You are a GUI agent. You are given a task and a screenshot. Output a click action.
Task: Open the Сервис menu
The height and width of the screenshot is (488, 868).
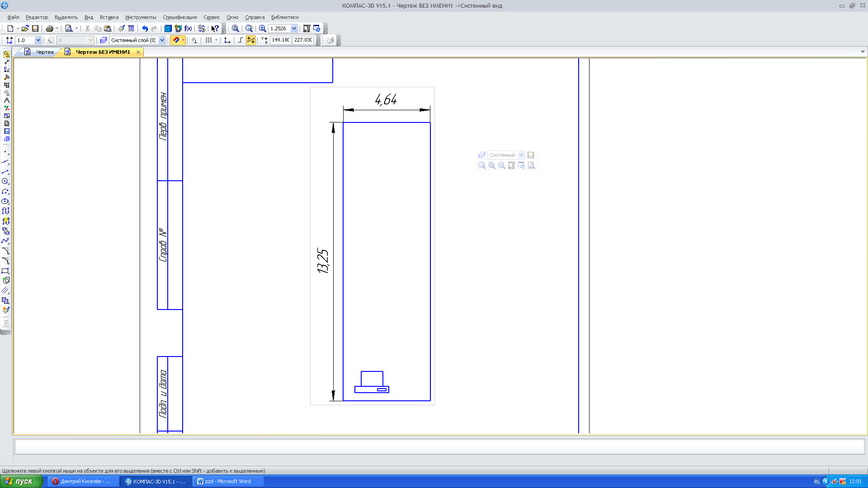click(x=212, y=17)
